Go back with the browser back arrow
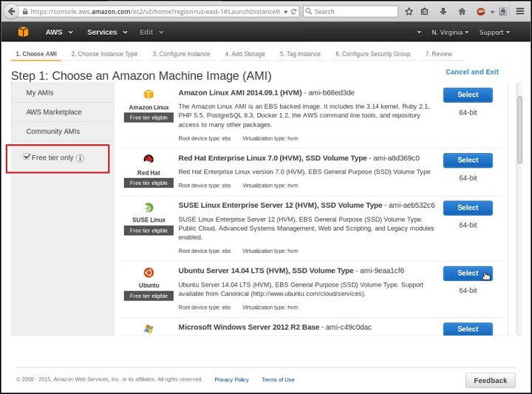 [x=11, y=12]
